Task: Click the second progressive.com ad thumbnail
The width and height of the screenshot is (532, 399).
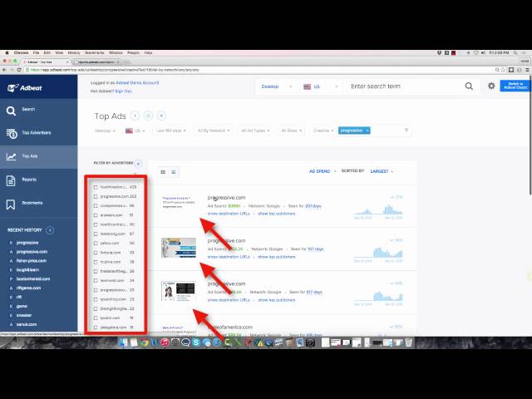Action: point(179,248)
